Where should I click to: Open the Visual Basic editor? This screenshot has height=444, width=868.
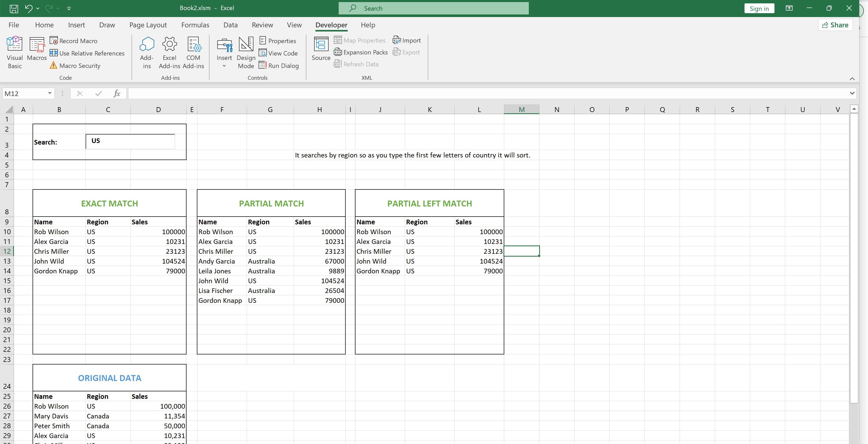(x=14, y=52)
